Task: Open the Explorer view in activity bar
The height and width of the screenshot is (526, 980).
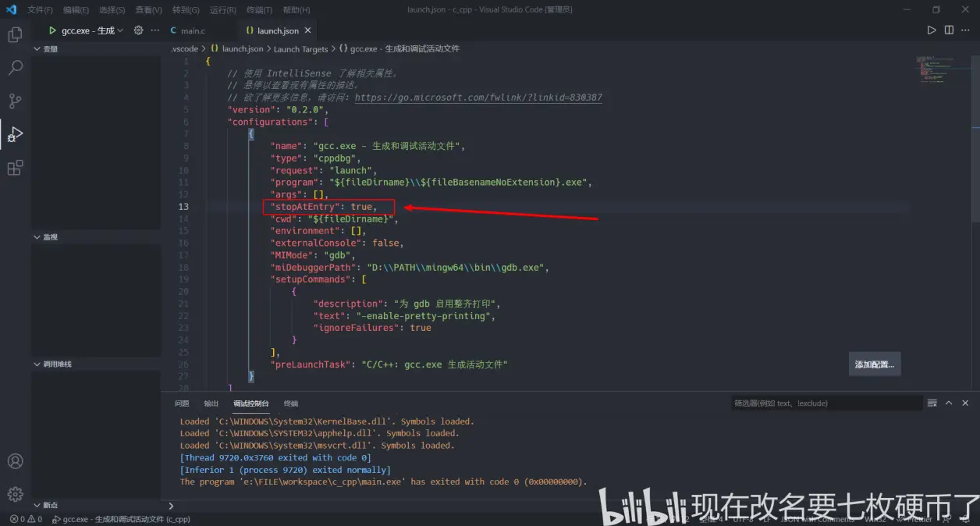Action: (15, 35)
